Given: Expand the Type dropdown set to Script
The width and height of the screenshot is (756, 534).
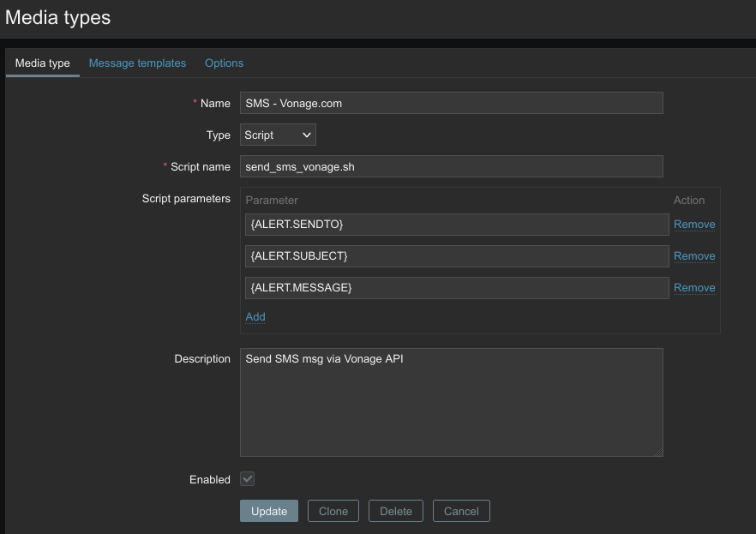Looking at the screenshot, I should (x=278, y=135).
